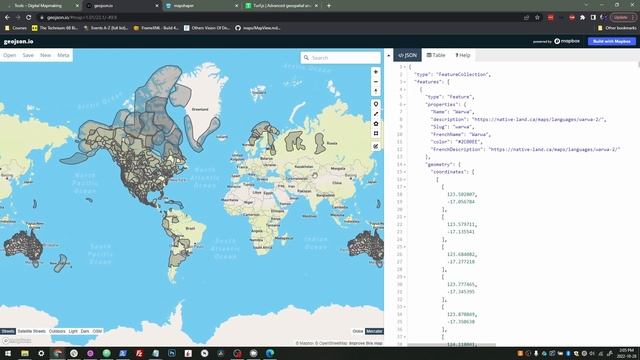Screen dimensions: 640x360
Task: Share this page icon in address bar
Action: tap(527, 18)
